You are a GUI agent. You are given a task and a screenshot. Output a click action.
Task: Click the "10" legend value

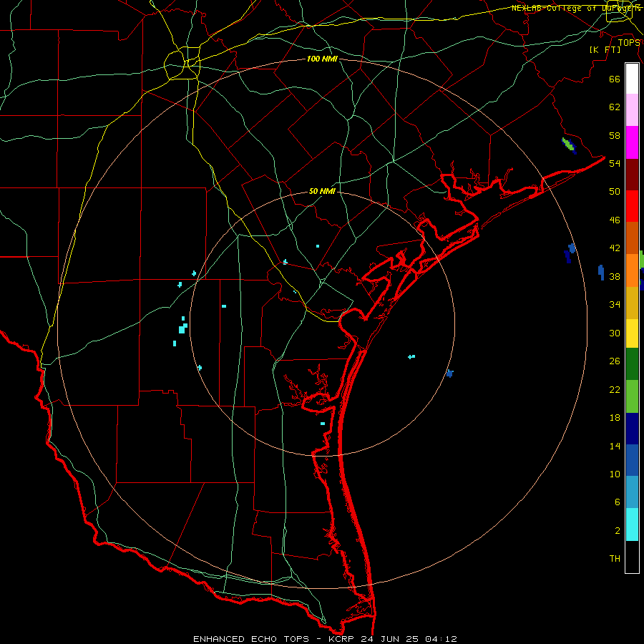click(615, 474)
